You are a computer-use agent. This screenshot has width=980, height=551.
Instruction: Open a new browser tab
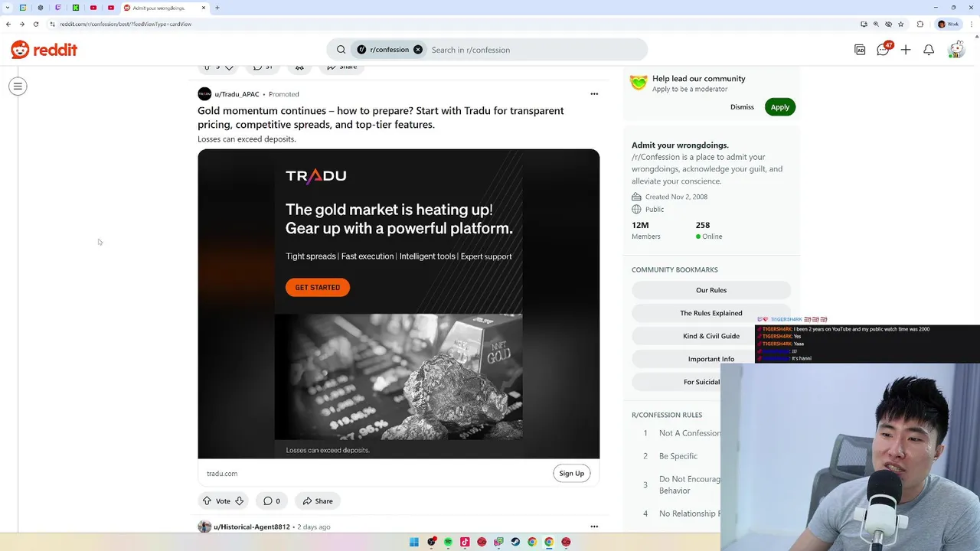[217, 8]
